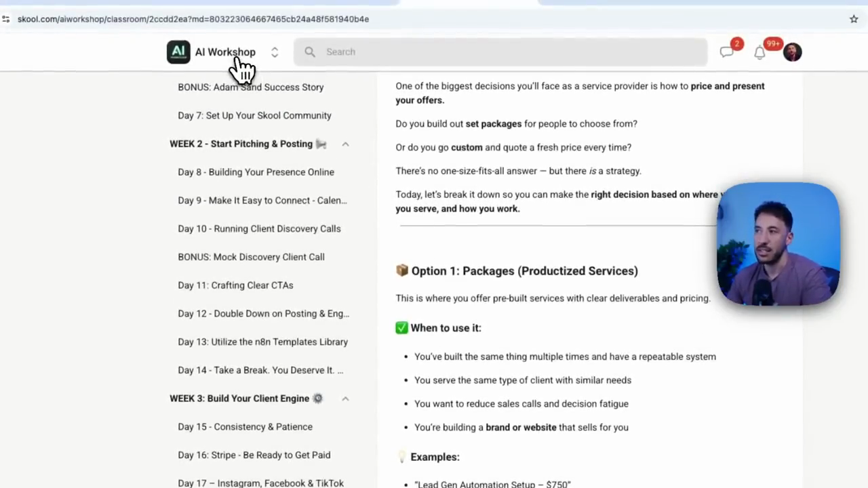Click the AI Workshop logo icon
This screenshot has width=868, height=488.
click(178, 52)
